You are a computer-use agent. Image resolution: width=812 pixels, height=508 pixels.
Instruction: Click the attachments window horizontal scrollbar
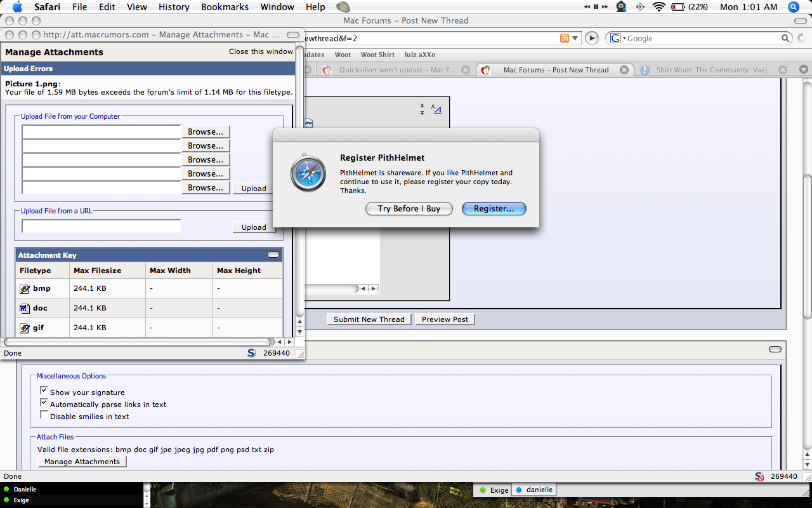138,342
